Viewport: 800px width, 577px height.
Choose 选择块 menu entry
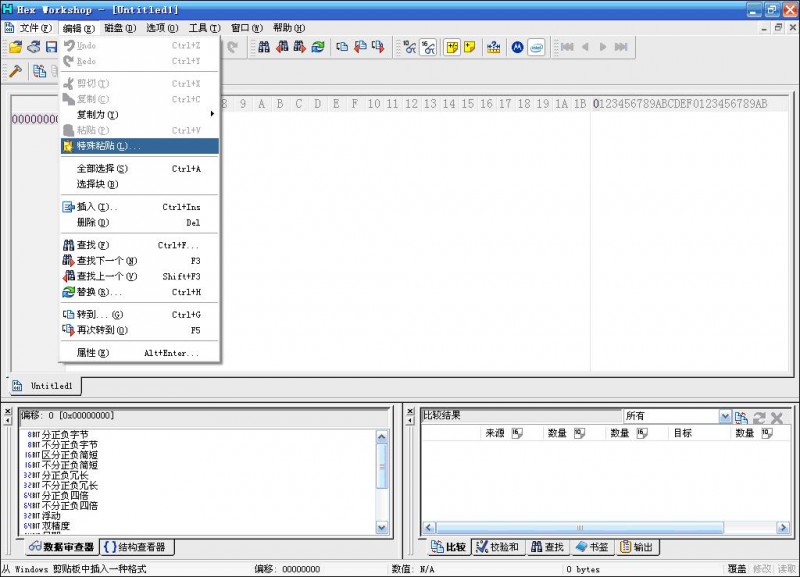(x=139, y=184)
